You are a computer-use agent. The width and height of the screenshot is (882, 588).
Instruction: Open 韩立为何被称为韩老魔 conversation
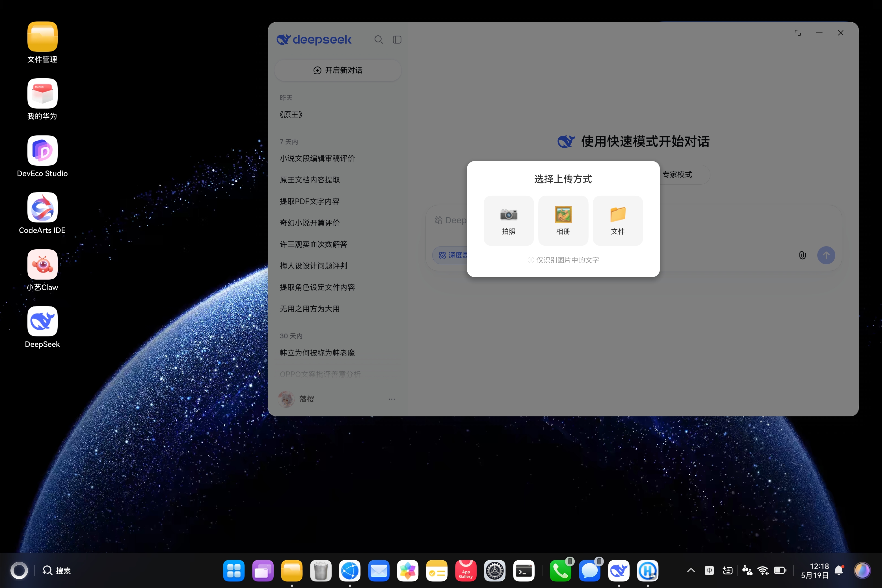338,353
